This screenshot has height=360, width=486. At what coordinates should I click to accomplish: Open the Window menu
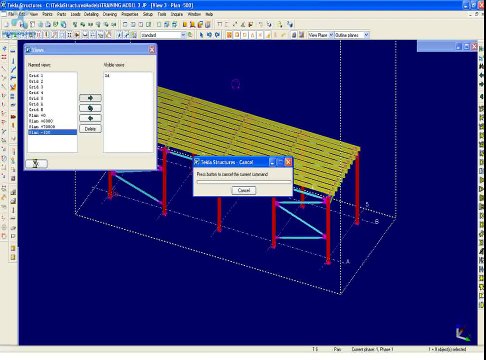click(x=194, y=14)
